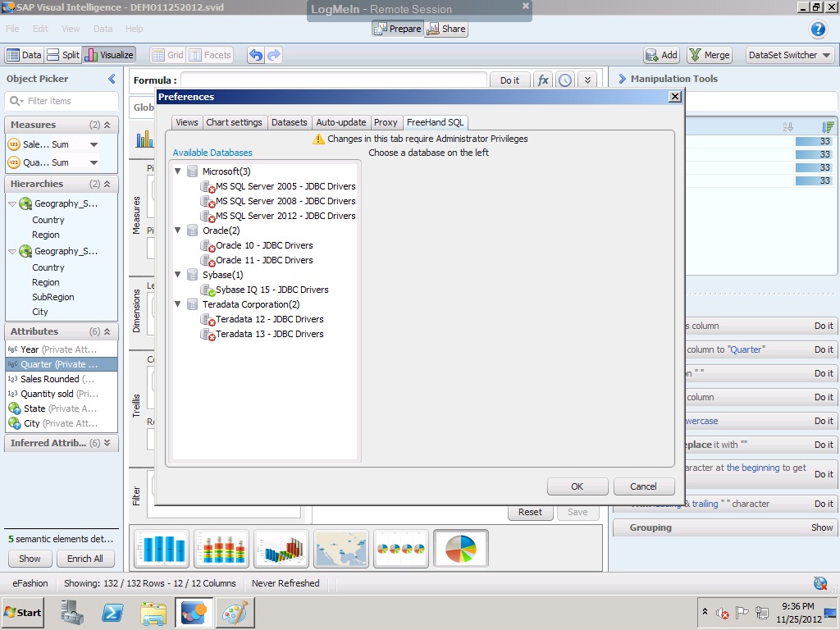
Task: Select the bar chart thumbnail
Action: (162, 549)
